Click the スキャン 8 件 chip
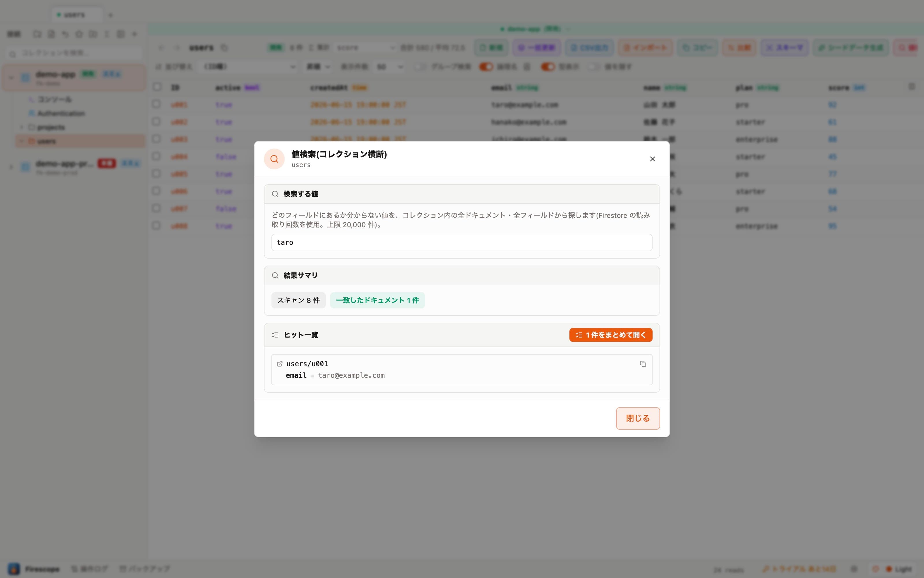The width and height of the screenshot is (924, 578). [x=298, y=300]
